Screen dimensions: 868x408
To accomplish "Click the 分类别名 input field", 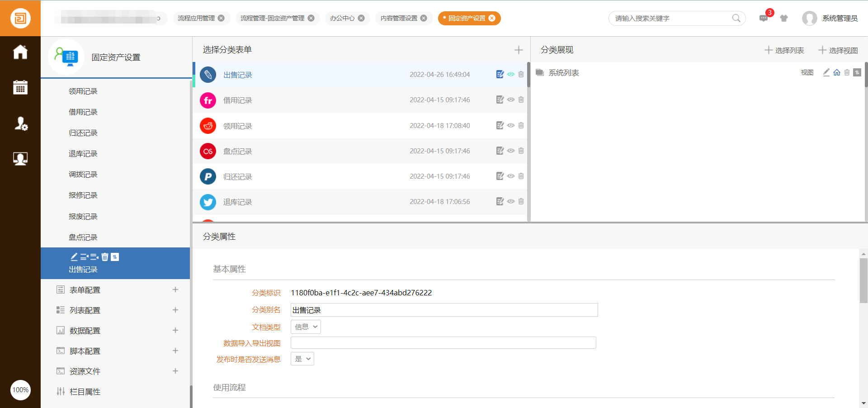I will (444, 310).
